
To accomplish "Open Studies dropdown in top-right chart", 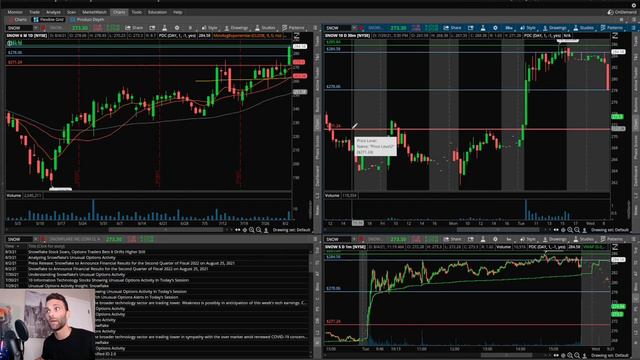I will 584,28.
